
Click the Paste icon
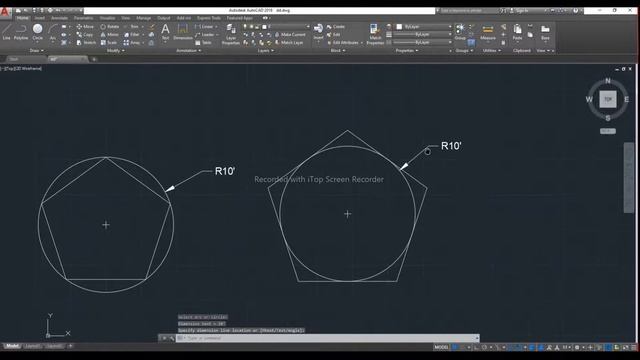(x=517, y=32)
